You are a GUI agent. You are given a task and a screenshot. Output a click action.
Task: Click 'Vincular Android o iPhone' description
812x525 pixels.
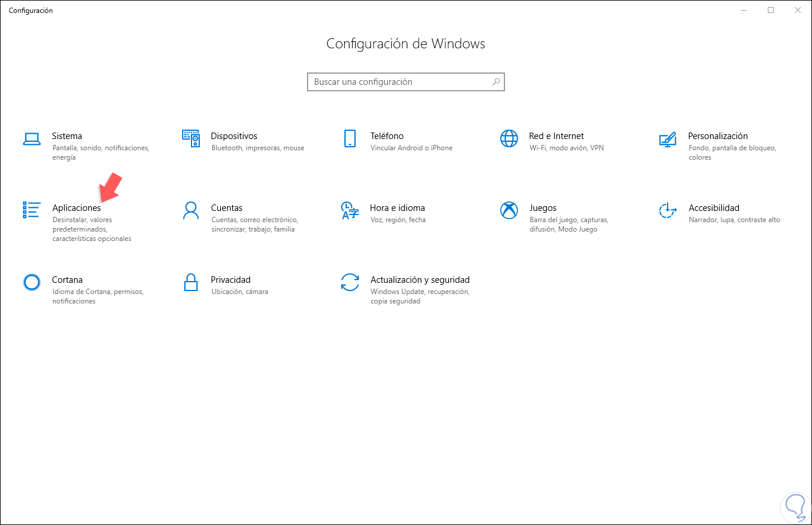tap(411, 148)
